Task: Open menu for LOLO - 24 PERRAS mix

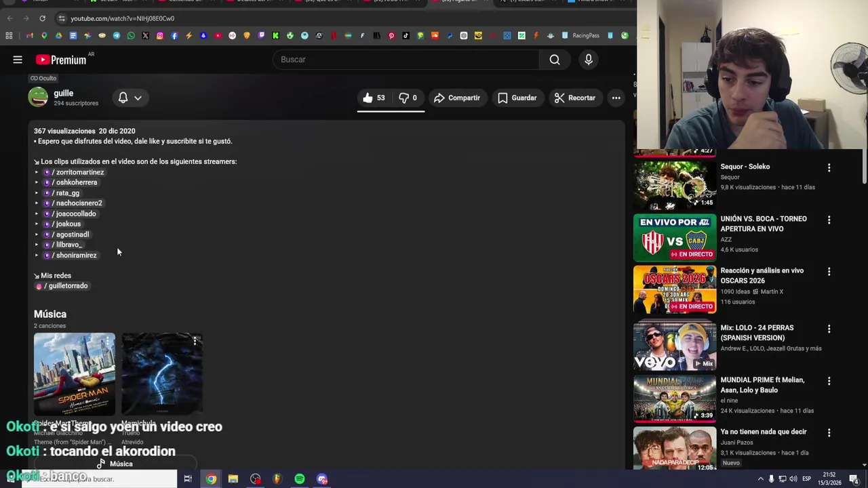Action: click(829, 329)
